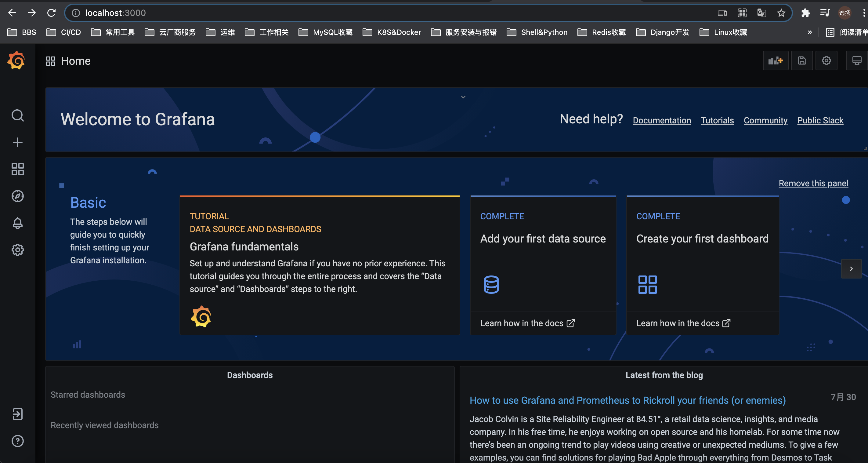868x463 pixels.
Task: Expand hidden bookmarks overflow chevron
Action: 810,32
